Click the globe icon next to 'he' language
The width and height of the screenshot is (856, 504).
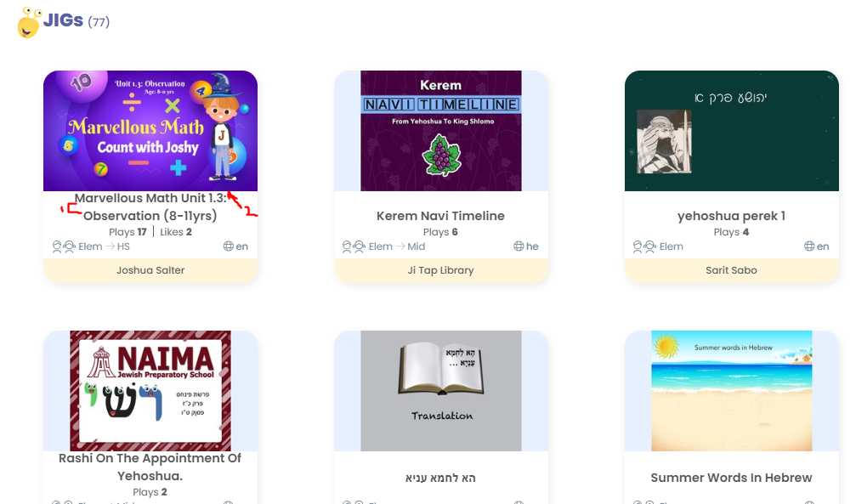pyautogui.click(x=519, y=246)
